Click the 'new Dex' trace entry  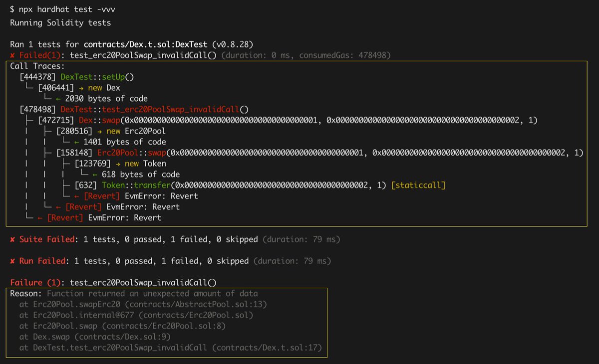104,88
